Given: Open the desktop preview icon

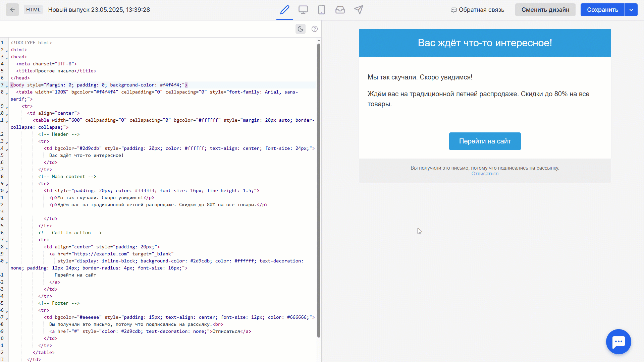Looking at the screenshot, I should [x=303, y=10].
